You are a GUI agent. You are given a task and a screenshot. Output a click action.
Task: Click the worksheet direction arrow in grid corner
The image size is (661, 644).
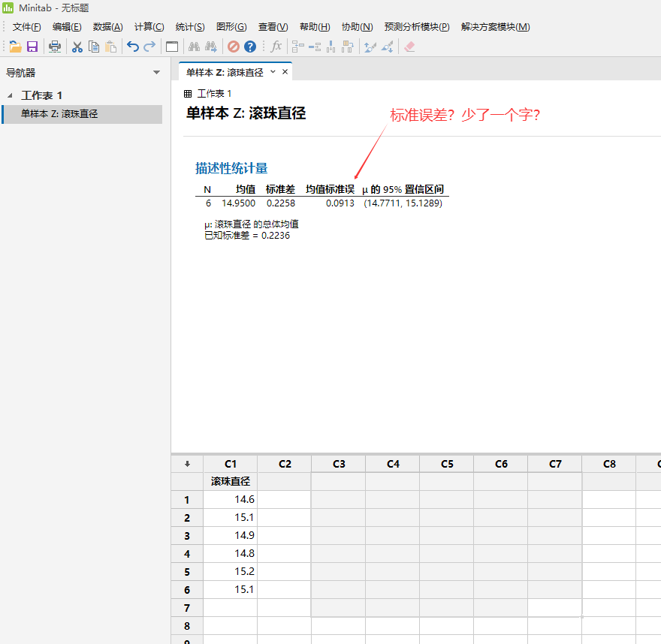click(x=187, y=464)
